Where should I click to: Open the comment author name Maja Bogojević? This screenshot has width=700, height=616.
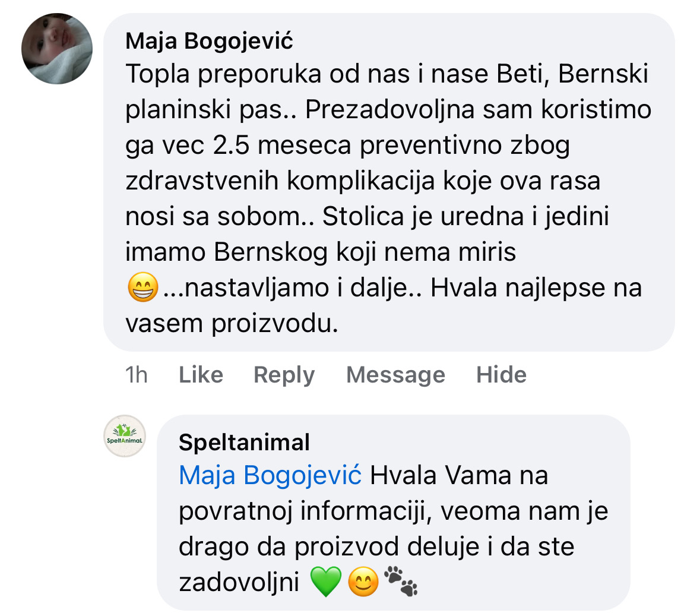(x=209, y=41)
